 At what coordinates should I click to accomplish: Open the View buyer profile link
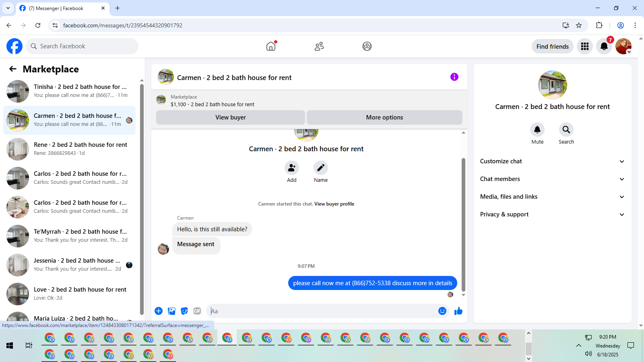click(334, 204)
